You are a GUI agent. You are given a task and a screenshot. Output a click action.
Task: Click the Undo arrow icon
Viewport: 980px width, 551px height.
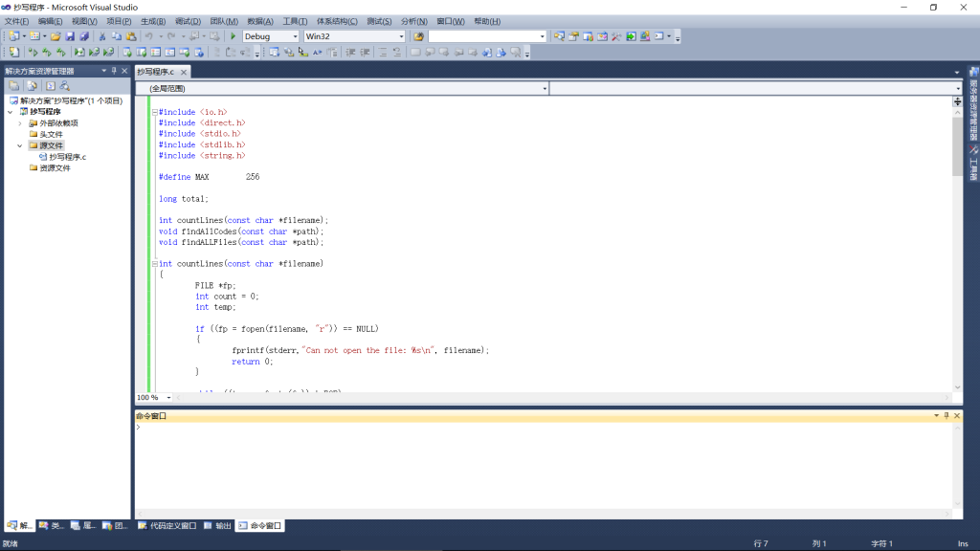click(148, 36)
